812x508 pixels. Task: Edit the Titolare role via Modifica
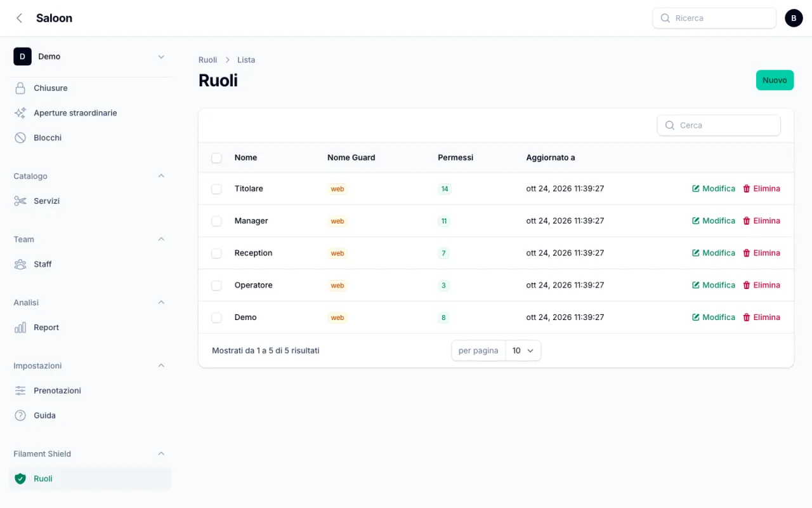tap(714, 189)
